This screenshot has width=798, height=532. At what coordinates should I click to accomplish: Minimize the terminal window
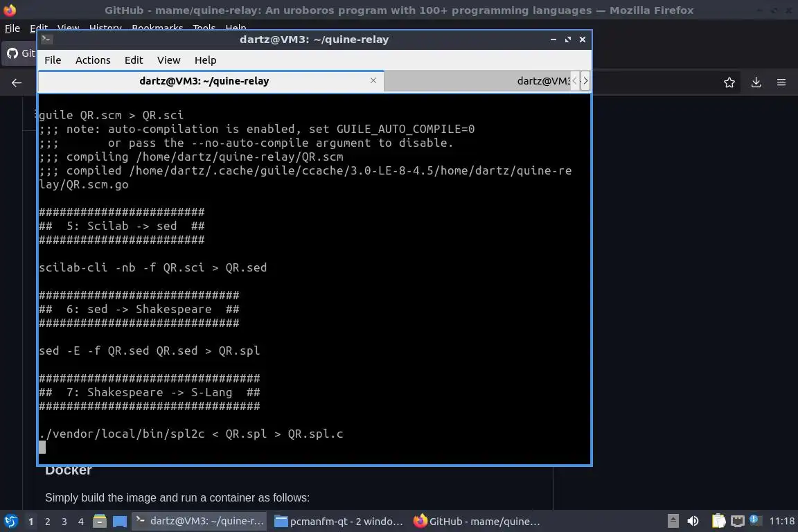[x=553, y=39]
